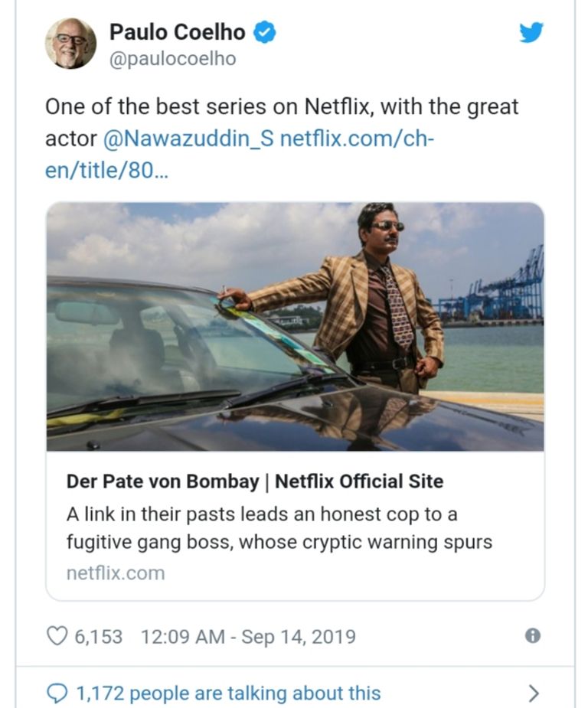Viewport: 588px width, 708px height.
Task: Click the Paulo Coelho display name
Action: click(x=177, y=32)
